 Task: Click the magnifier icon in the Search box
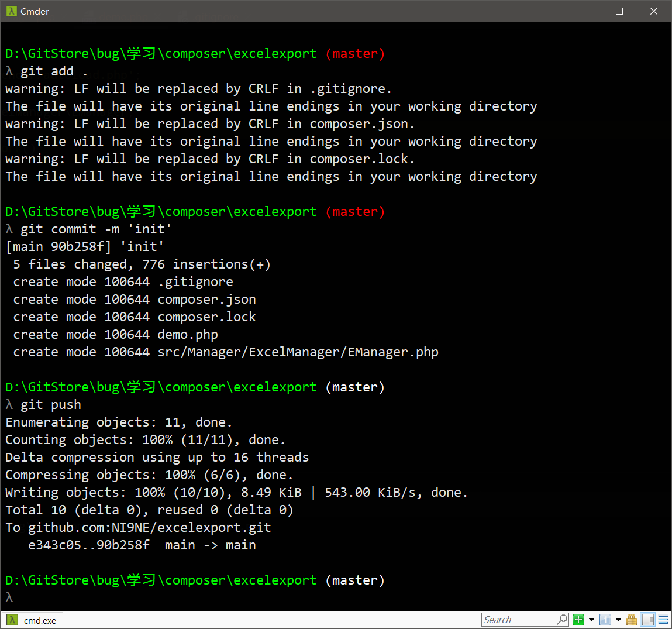pos(562,619)
